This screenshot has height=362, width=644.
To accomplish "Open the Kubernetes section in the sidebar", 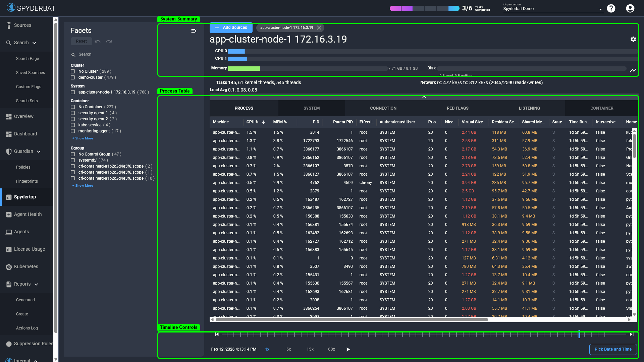I will coord(25,266).
